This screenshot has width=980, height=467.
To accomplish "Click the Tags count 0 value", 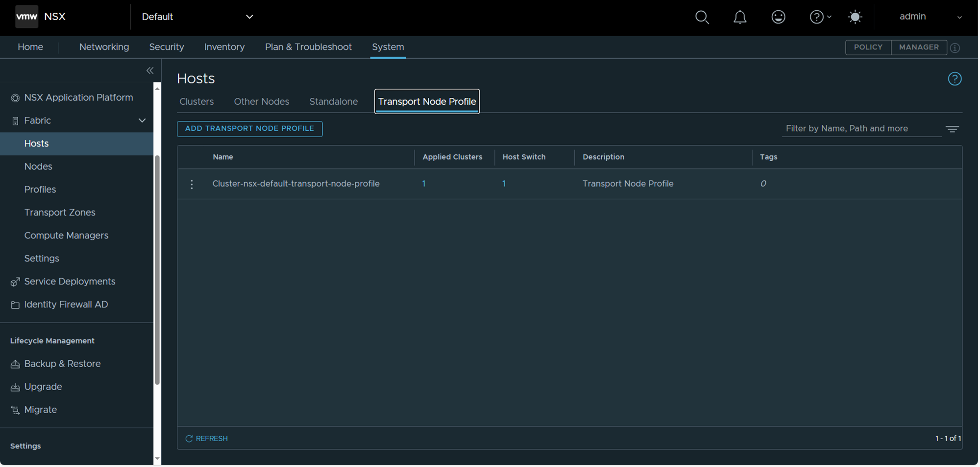I will coord(763,184).
